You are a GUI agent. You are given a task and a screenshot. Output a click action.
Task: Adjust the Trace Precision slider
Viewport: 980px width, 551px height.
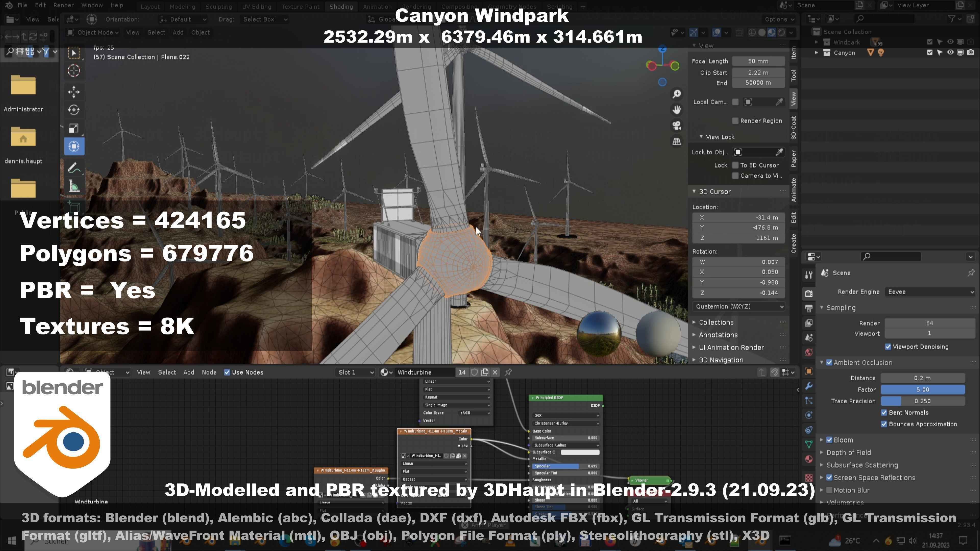click(x=923, y=401)
